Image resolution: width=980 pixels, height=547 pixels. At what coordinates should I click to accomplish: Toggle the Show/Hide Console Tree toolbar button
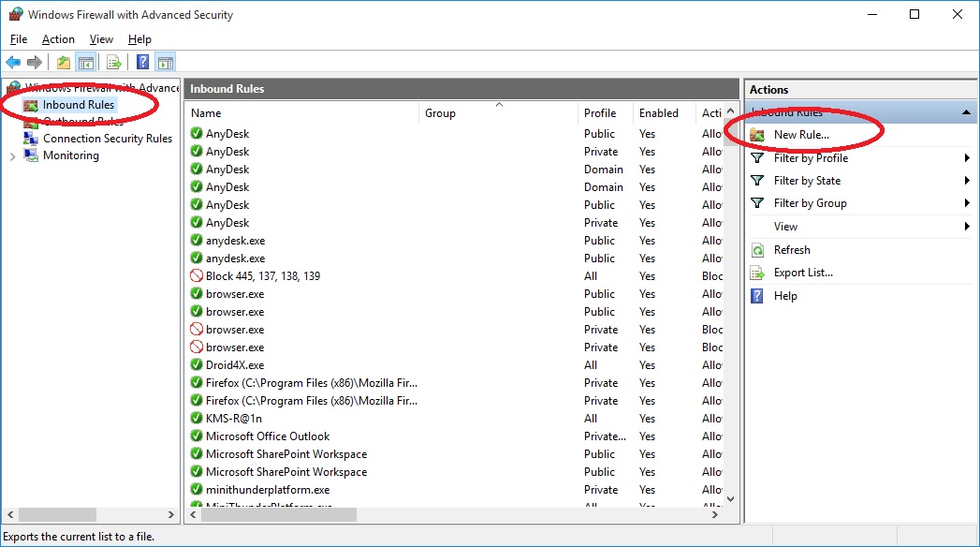point(85,63)
